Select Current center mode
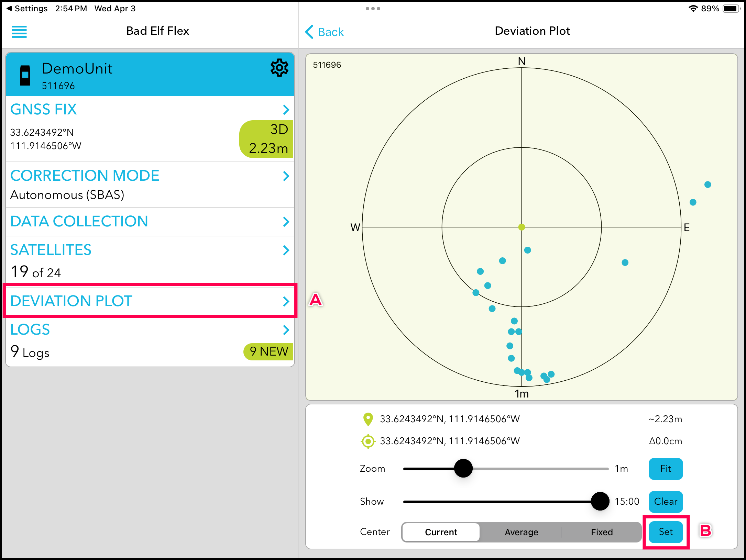746x560 pixels. 441,532
